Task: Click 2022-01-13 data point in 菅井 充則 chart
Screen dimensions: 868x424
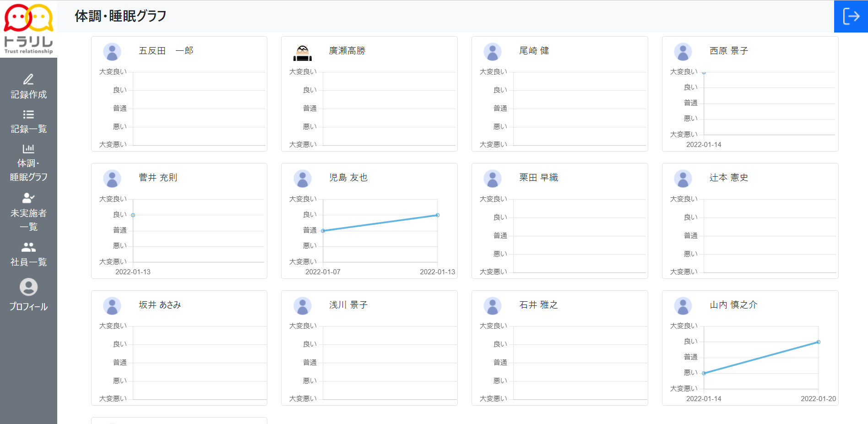Action: pyautogui.click(x=133, y=215)
